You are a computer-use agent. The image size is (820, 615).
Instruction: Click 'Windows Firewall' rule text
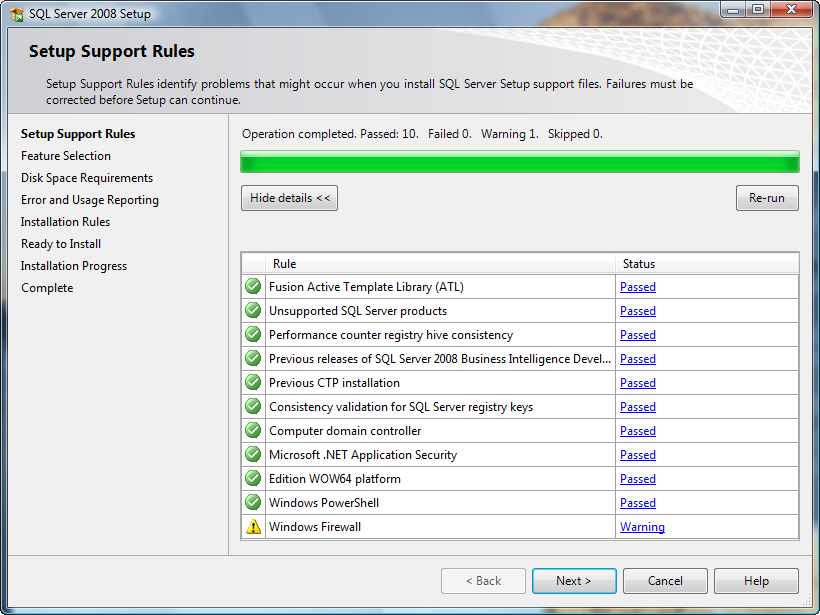315,527
